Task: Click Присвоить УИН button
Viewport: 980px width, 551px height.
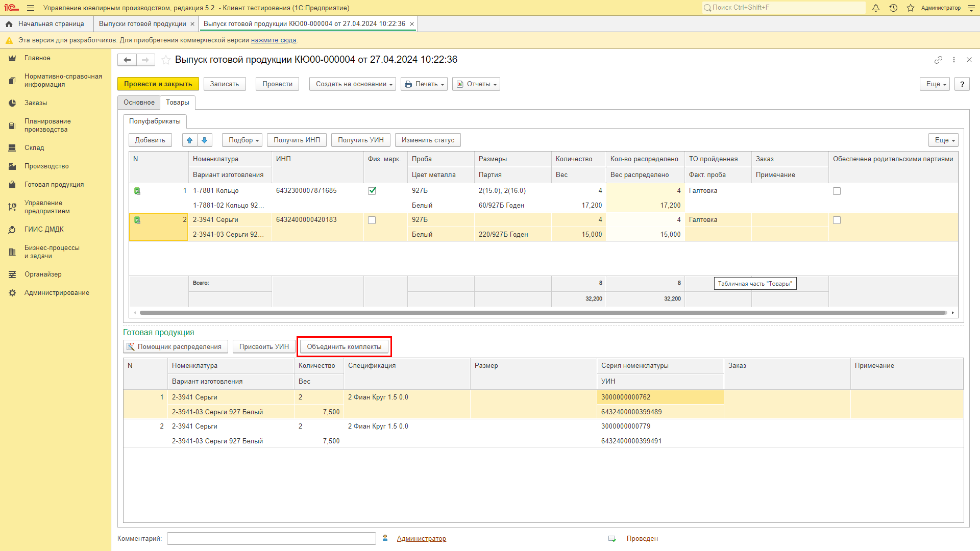Action: tap(264, 347)
